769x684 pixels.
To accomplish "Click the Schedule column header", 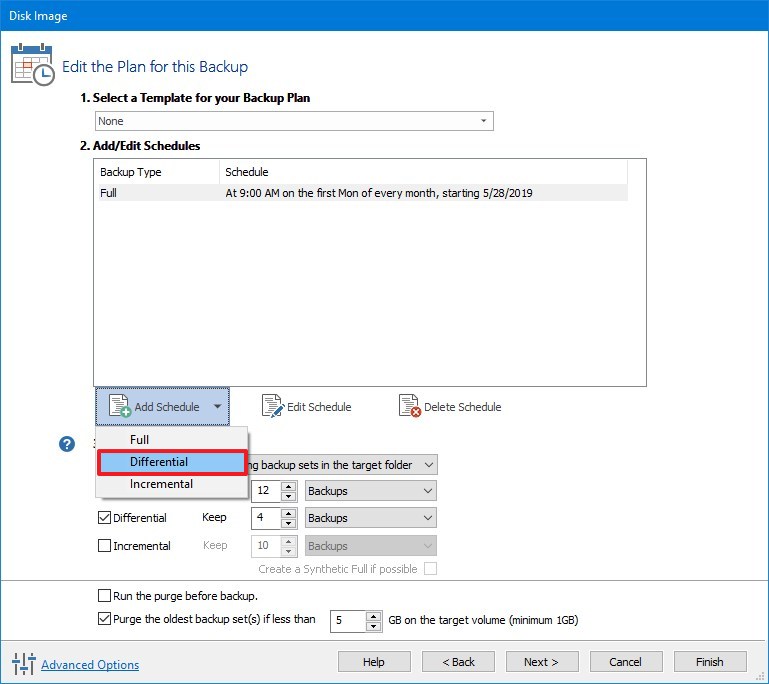I will [x=423, y=172].
